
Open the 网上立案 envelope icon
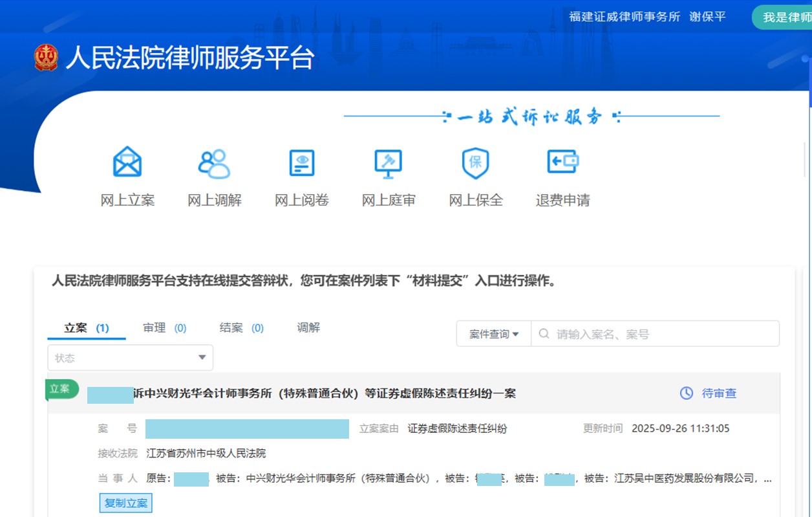(x=127, y=162)
